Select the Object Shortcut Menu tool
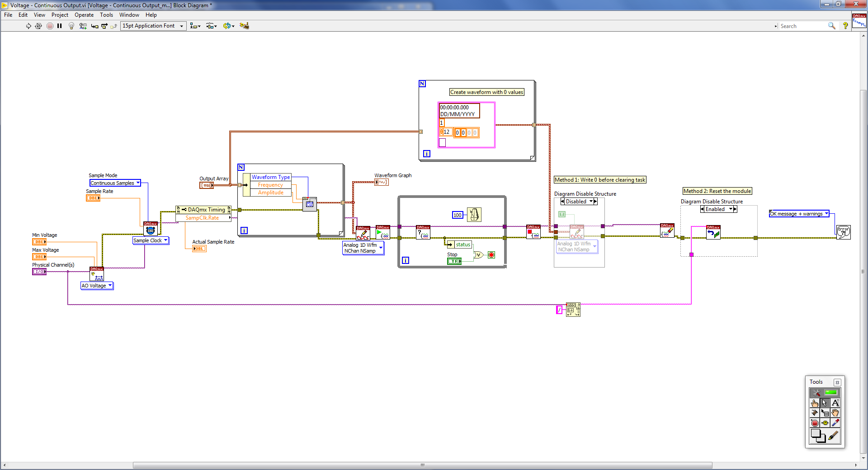This screenshot has height=470, width=868. pos(825,413)
